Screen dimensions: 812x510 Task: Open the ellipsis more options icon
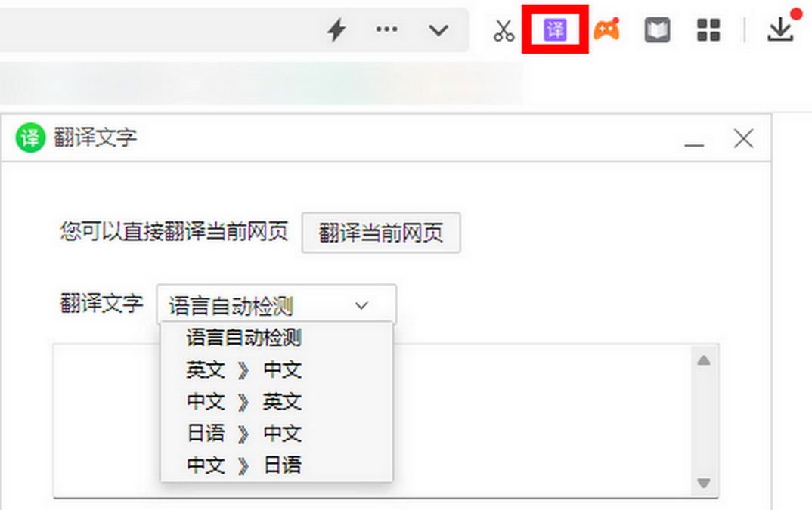click(387, 29)
